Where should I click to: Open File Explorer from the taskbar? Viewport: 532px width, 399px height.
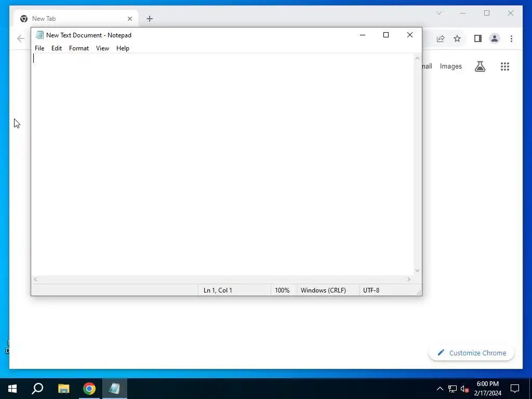pyautogui.click(x=63, y=389)
